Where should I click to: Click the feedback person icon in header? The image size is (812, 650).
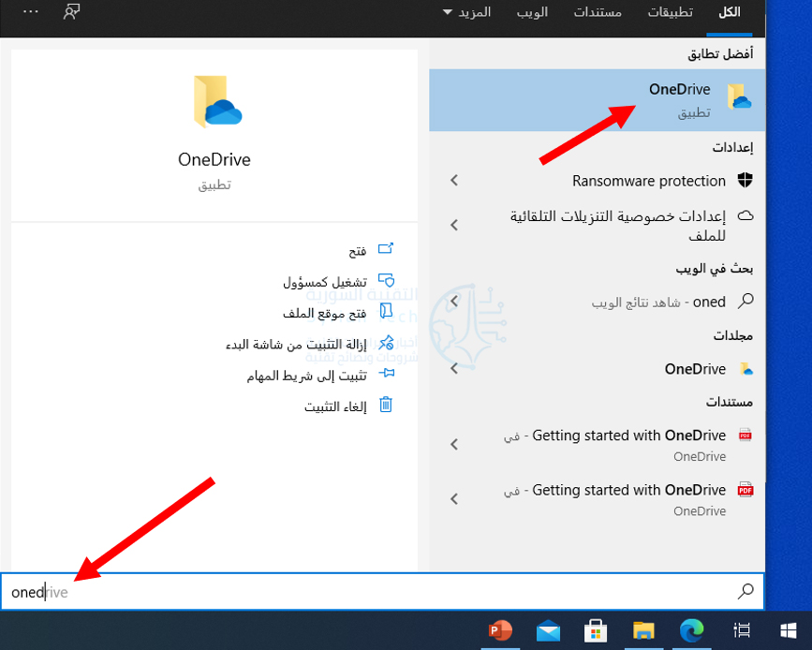click(71, 11)
